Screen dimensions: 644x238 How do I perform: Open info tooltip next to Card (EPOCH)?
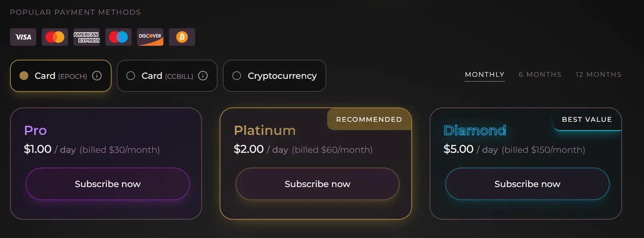click(97, 76)
